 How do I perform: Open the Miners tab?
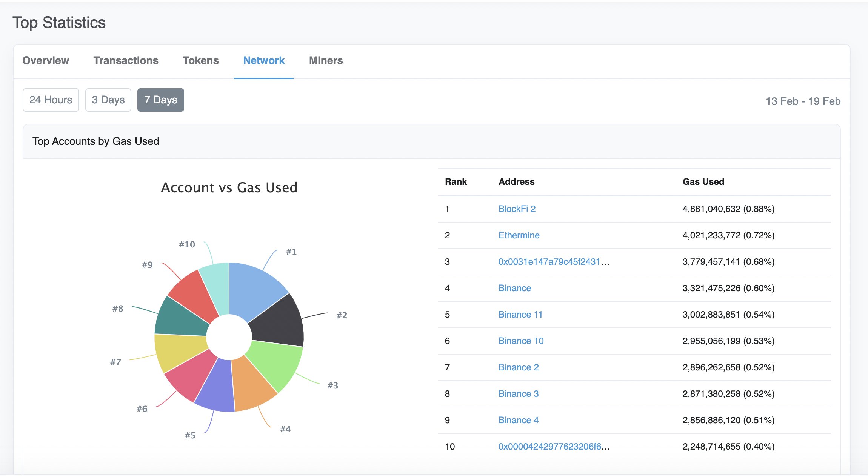pos(326,60)
